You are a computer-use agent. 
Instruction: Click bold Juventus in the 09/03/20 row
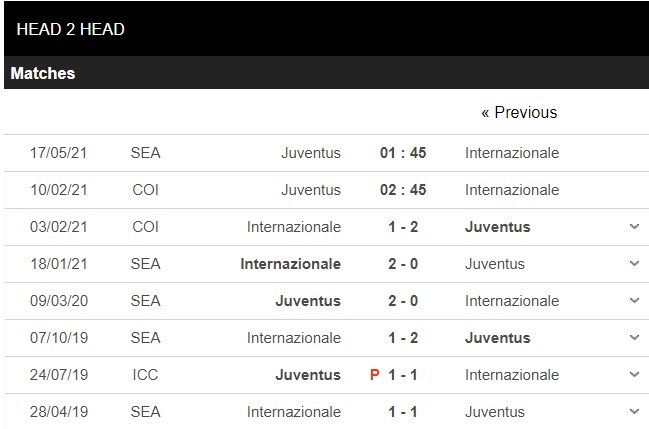click(307, 301)
